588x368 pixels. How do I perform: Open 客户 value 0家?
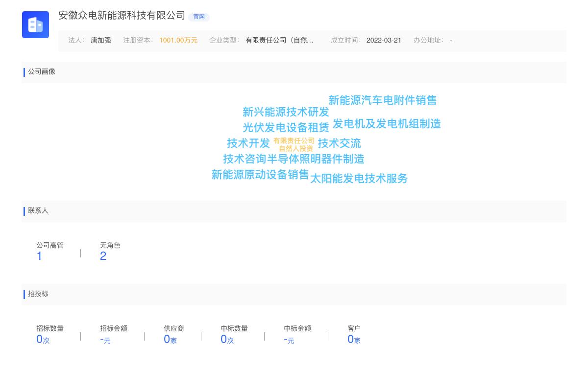click(x=354, y=340)
